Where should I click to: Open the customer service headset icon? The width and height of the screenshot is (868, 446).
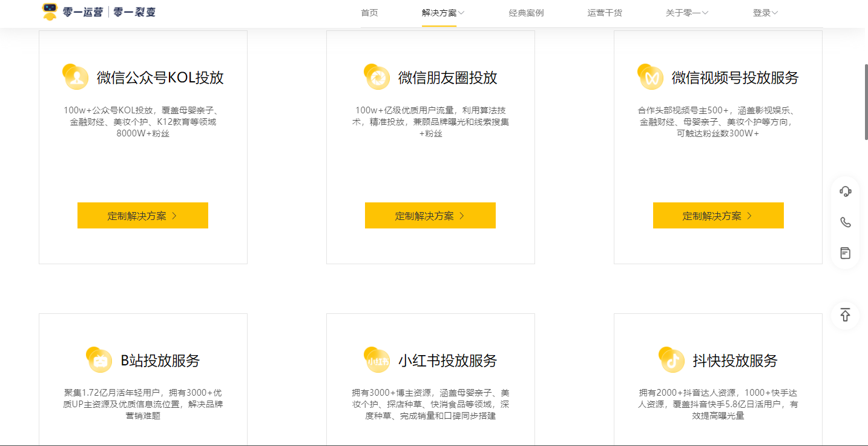(x=846, y=192)
